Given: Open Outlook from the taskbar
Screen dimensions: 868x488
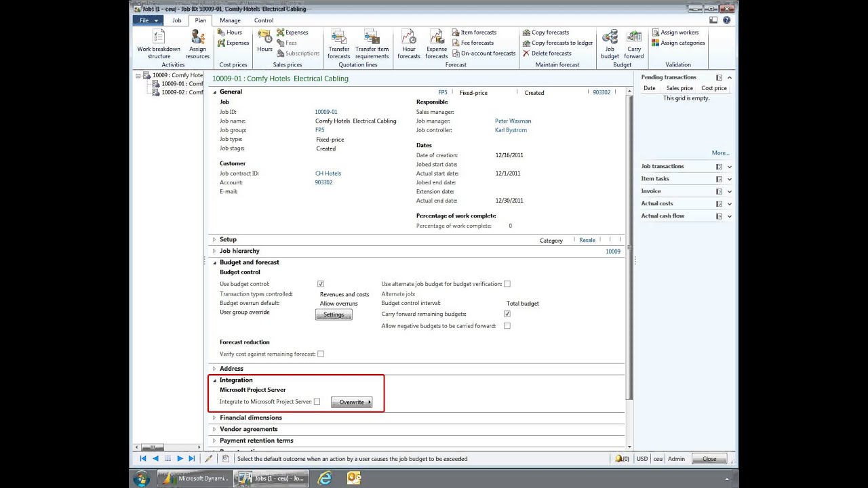Looking at the screenshot, I should click(x=353, y=479).
